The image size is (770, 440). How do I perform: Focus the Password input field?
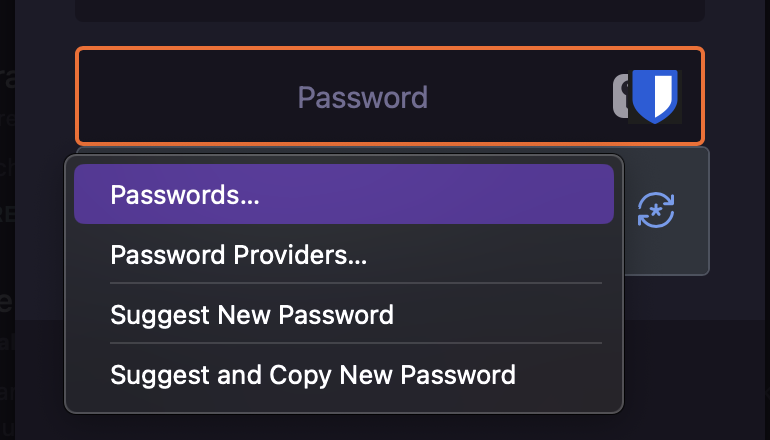point(362,97)
